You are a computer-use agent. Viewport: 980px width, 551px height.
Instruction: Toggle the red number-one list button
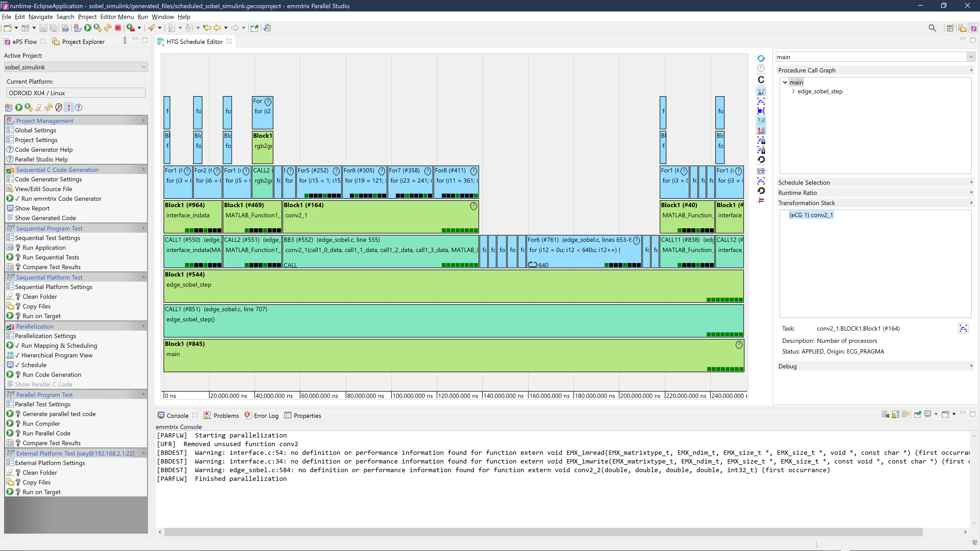(761, 130)
